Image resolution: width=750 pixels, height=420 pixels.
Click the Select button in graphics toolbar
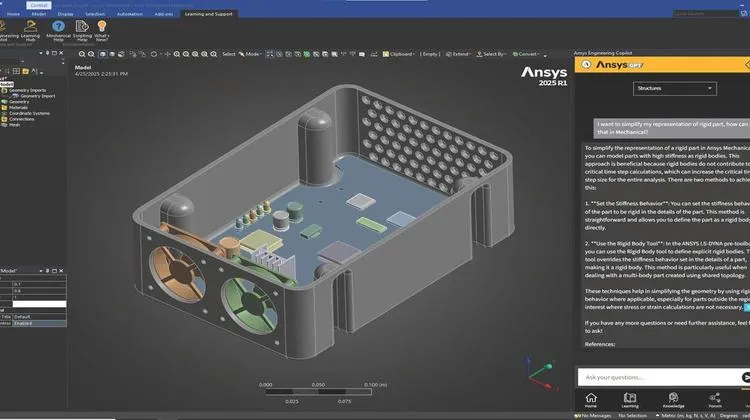coord(229,55)
